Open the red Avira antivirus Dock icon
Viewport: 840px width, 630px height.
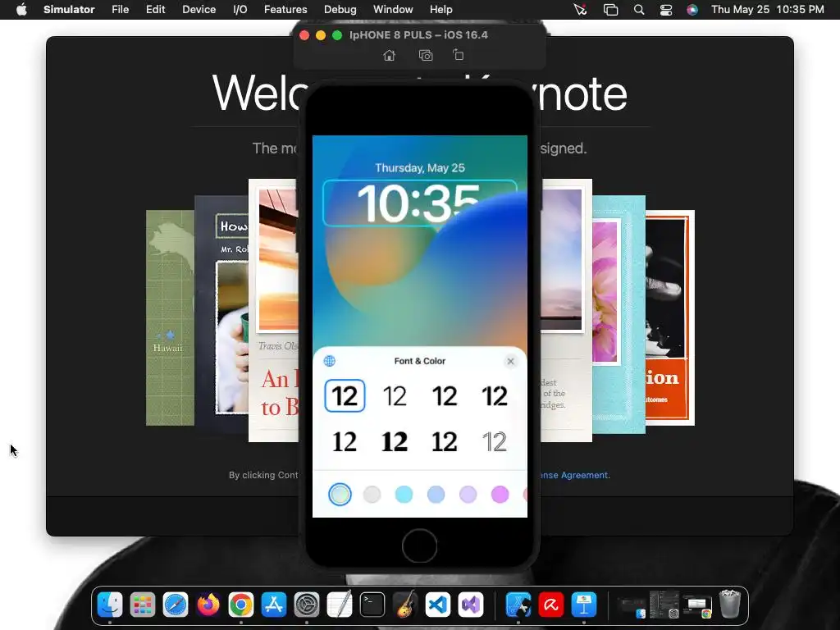[550, 605]
